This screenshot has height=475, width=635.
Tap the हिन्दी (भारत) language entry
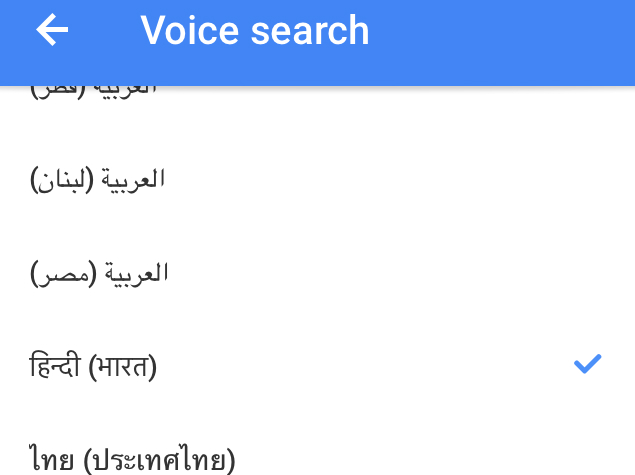[x=94, y=367]
